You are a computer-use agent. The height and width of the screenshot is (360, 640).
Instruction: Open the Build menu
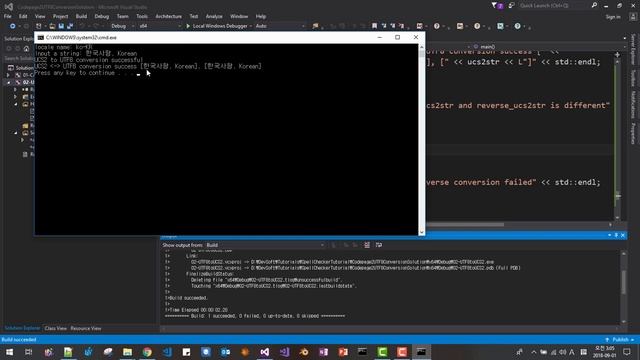81,16
